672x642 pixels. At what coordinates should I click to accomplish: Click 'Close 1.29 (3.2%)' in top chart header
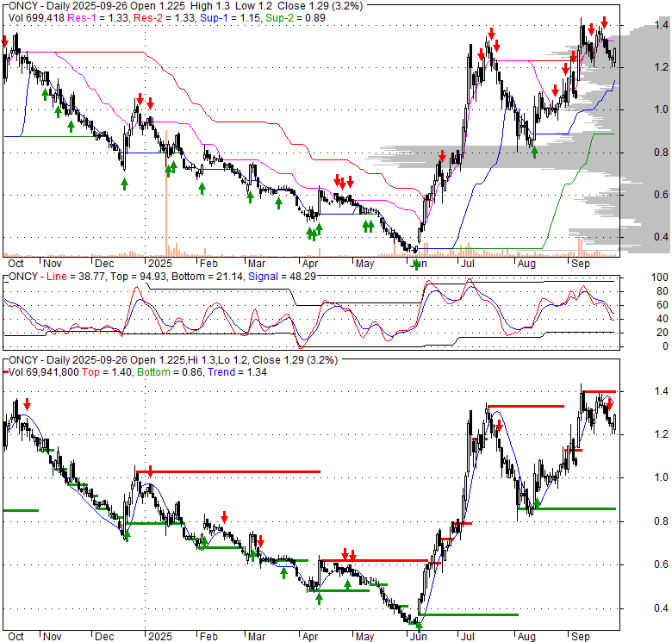[x=320, y=6]
